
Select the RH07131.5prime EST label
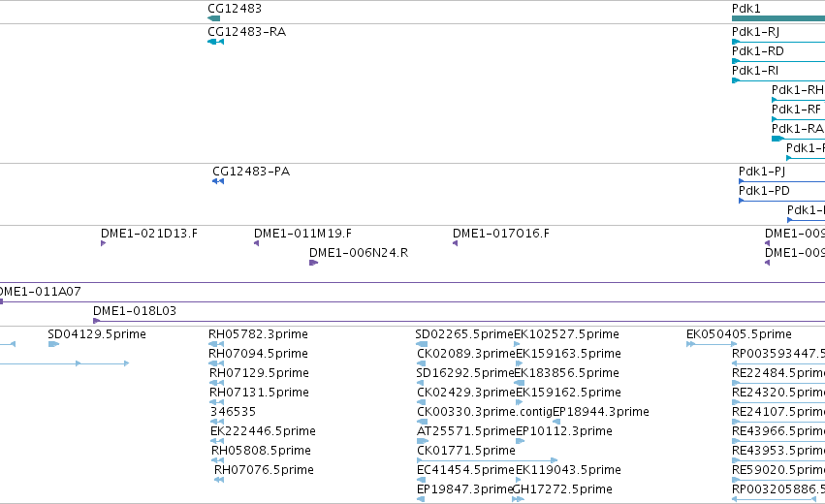[x=259, y=393]
